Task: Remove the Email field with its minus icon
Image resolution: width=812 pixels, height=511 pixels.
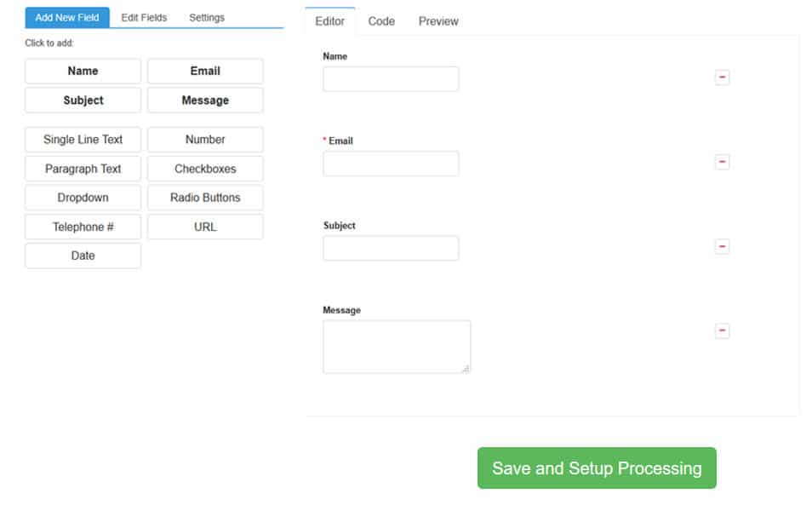Action: 722,162
